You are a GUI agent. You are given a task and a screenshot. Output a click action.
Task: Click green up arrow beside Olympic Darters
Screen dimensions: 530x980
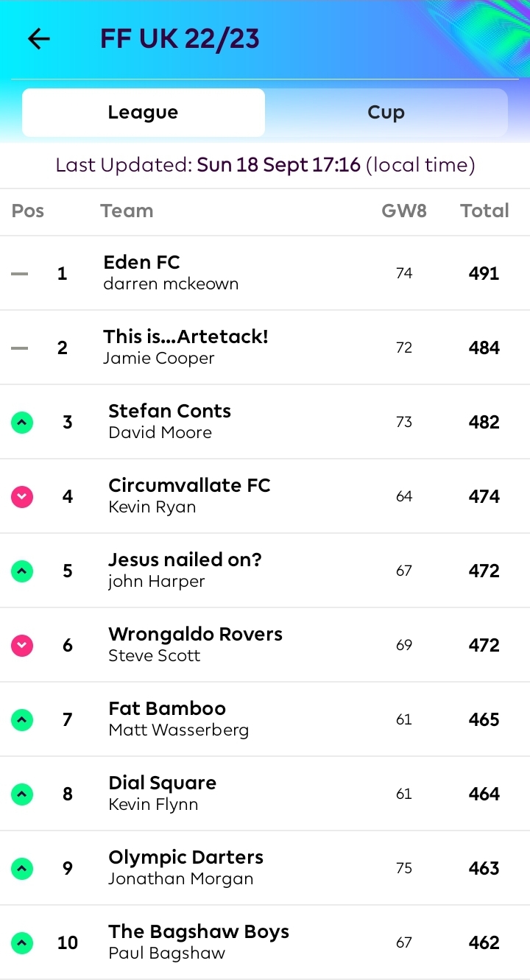click(x=22, y=869)
